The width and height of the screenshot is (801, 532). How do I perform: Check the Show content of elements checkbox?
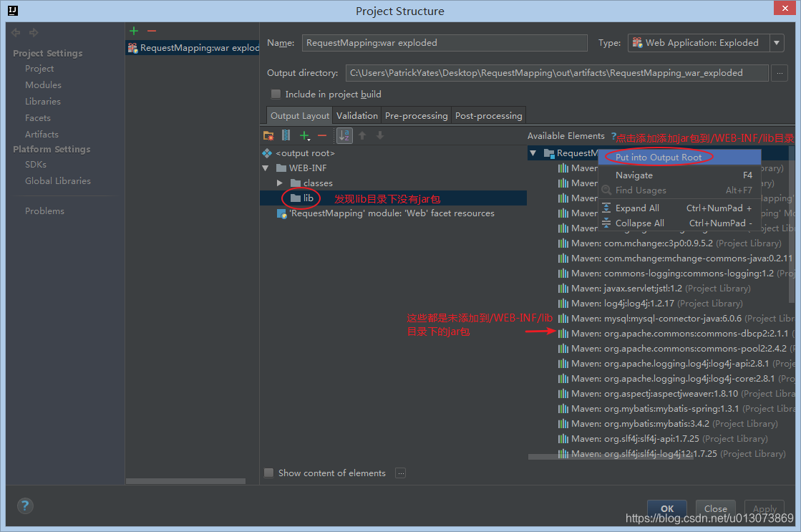(268, 473)
